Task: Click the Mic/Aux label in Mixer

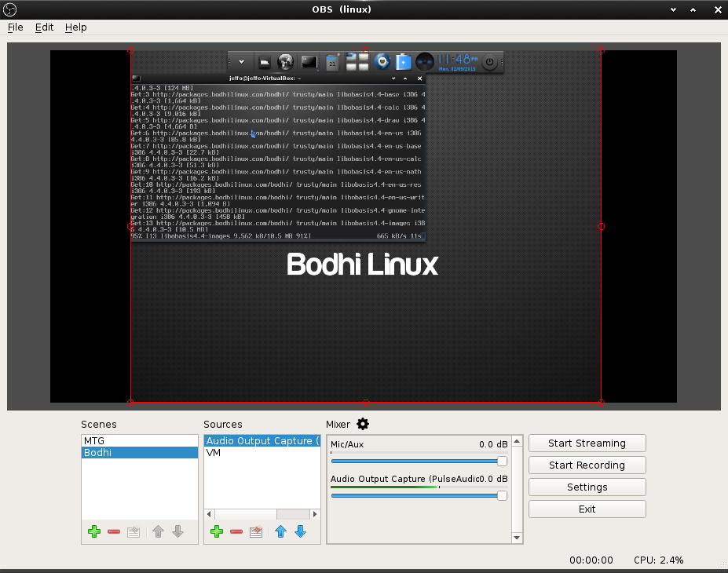Action: [347, 444]
